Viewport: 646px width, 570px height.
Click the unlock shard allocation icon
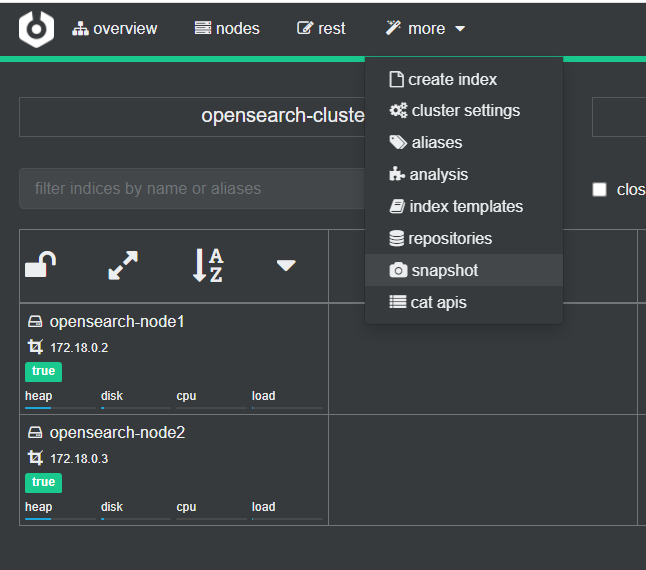(x=40, y=265)
